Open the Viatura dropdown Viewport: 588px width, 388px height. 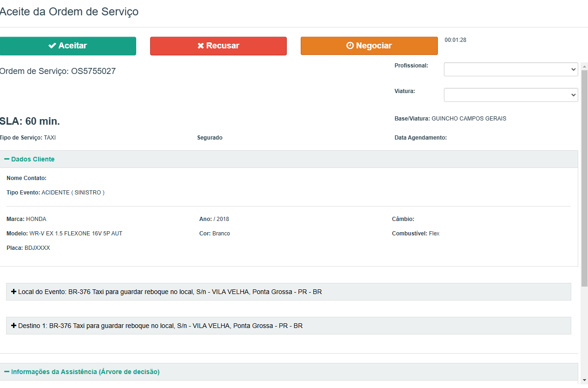(510, 95)
